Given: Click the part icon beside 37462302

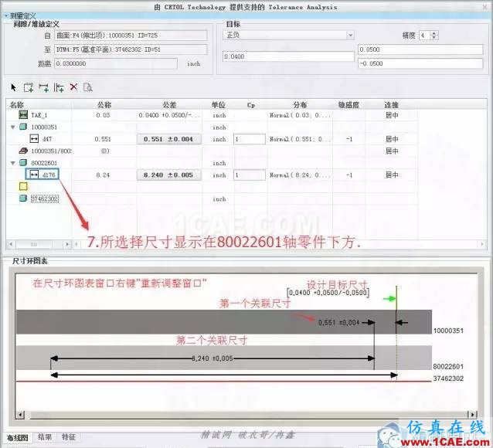Looking at the screenshot, I should point(23,199).
